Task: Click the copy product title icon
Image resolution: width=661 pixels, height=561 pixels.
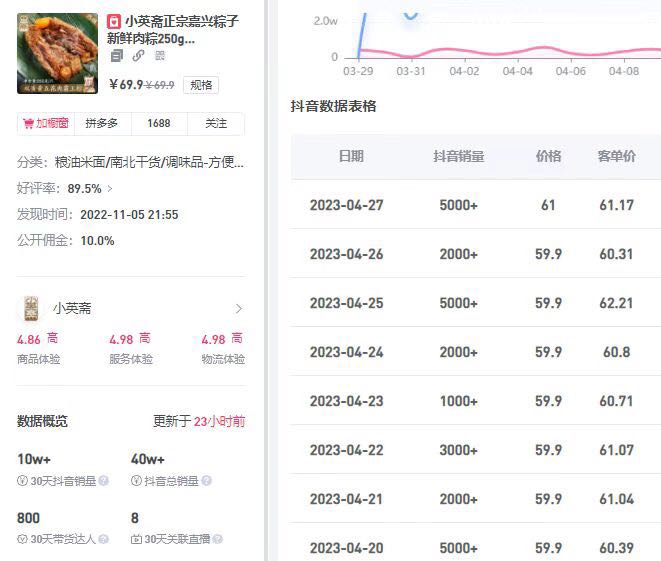Action: 117,56
